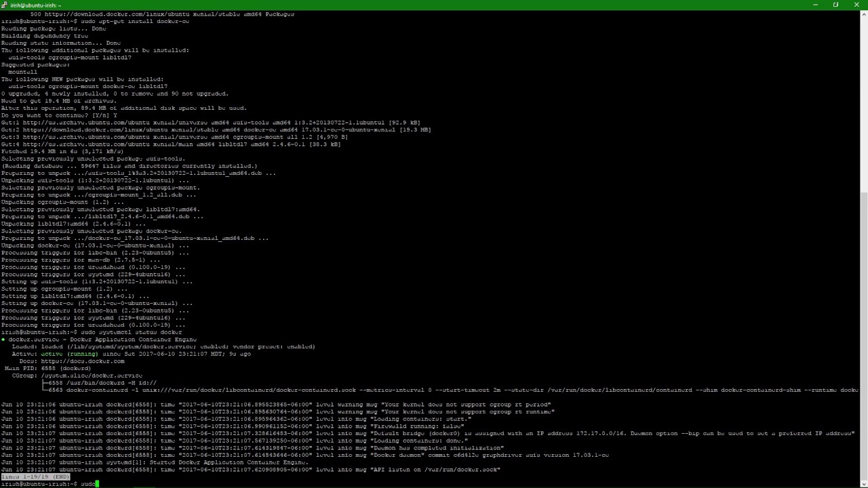The width and height of the screenshot is (868, 488).
Task: Click the line 'Suggested packages:'
Action: point(35,64)
